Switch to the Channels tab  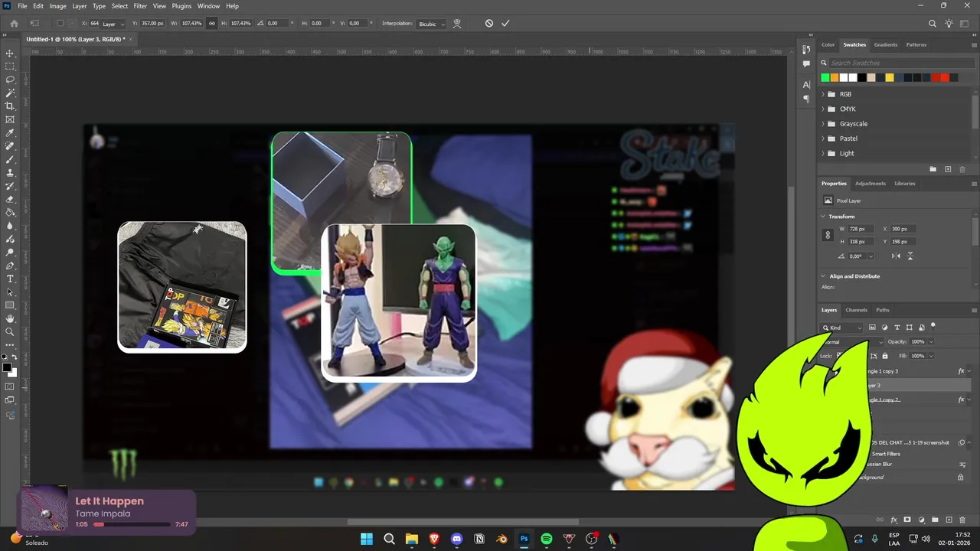click(x=856, y=310)
